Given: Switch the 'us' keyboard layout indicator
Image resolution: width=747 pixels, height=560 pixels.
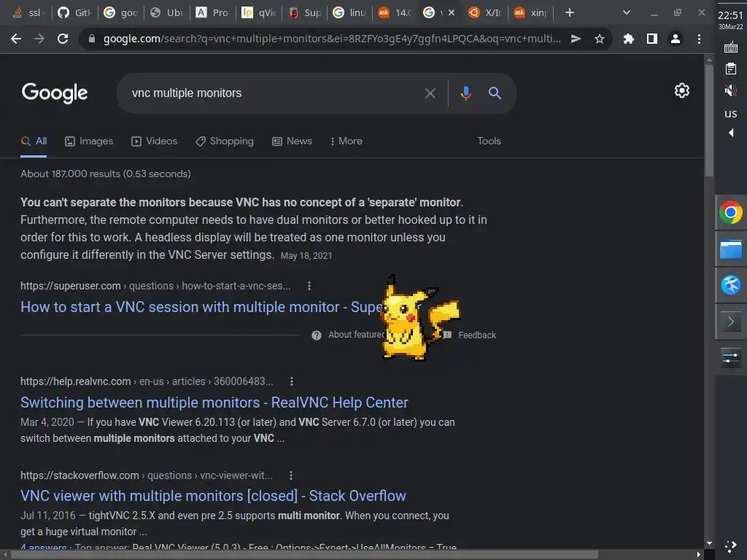Looking at the screenshot, I should 731,114.
